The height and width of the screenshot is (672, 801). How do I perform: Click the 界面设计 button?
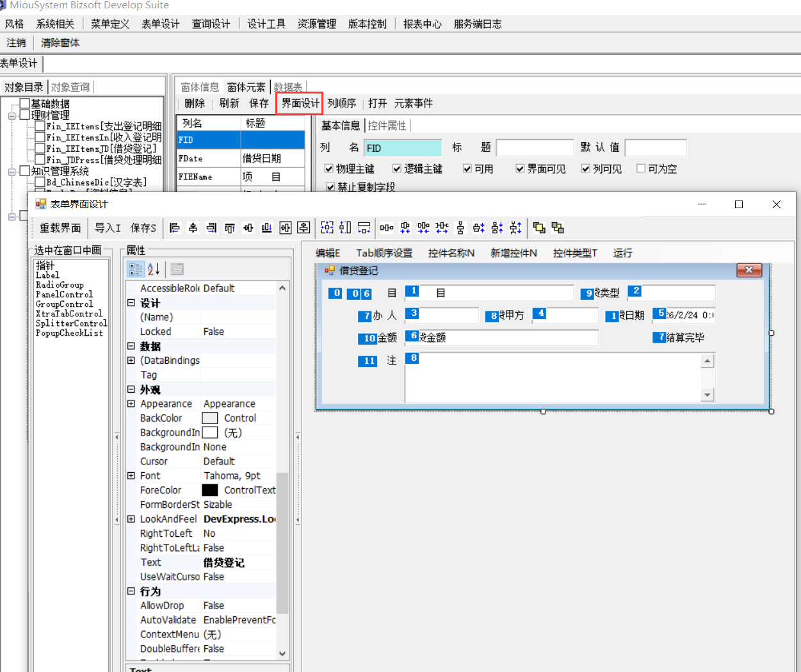(300, 103)
